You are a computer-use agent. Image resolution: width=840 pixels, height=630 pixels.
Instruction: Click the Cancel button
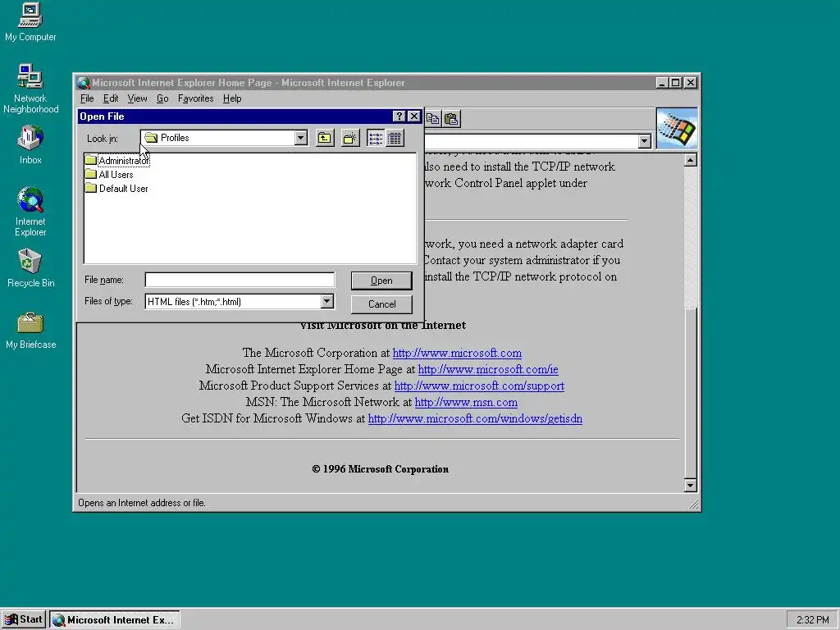point(381,304)
